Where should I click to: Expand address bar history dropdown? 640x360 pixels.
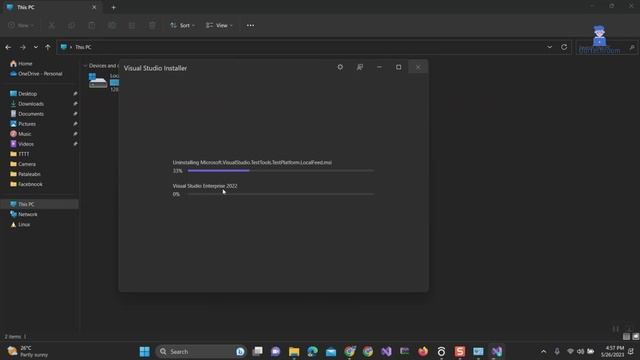549,47
